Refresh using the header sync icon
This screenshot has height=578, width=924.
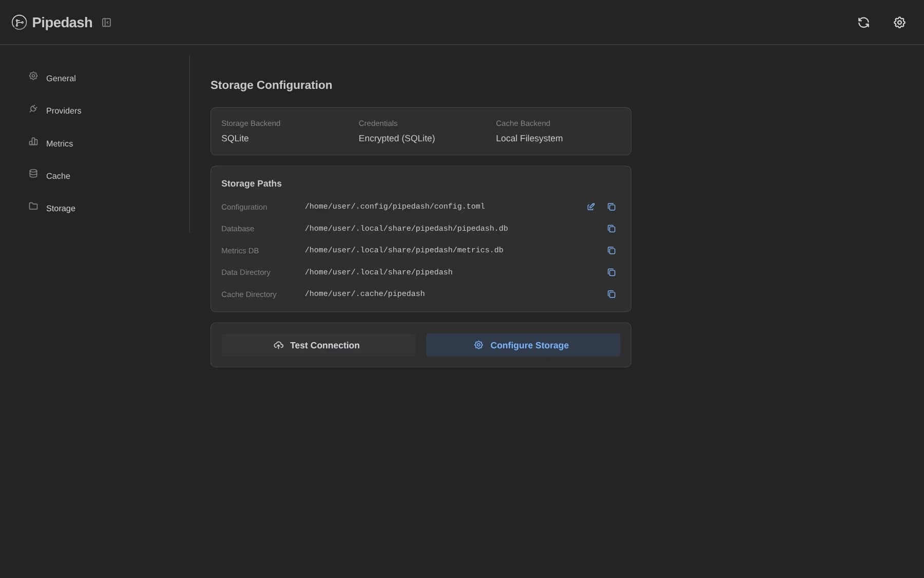863,22
